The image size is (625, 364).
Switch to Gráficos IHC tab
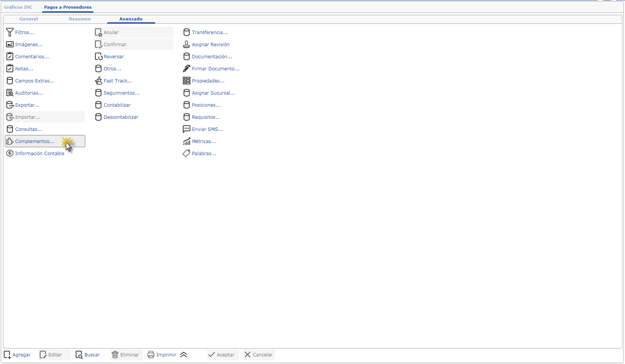tap(18, 7)
